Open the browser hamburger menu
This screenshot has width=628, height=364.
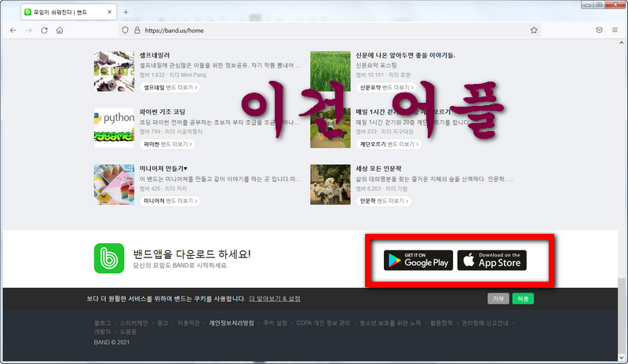615,31
